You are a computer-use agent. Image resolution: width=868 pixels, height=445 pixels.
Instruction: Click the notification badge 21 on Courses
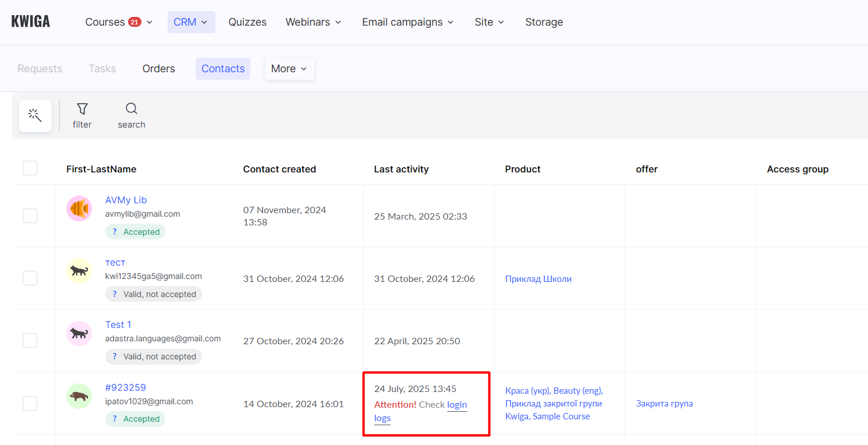pyautogui.click(x=134, y=22)
